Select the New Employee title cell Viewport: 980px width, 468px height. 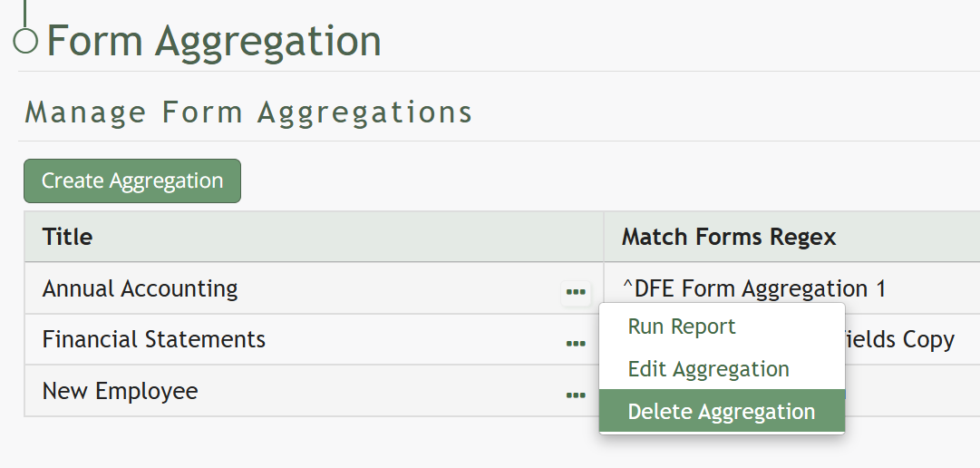pyautogui.click(x=121, y=392)
